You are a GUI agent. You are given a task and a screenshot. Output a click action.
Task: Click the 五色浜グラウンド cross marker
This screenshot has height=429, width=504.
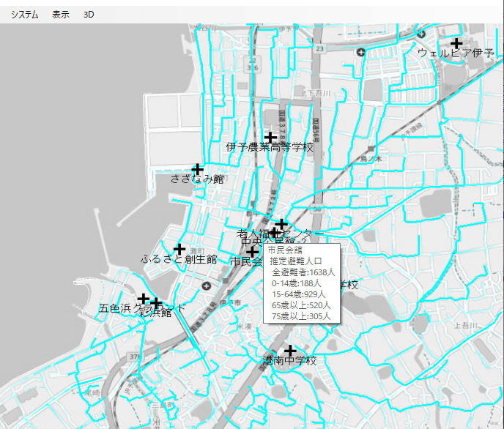pos(144,299)
